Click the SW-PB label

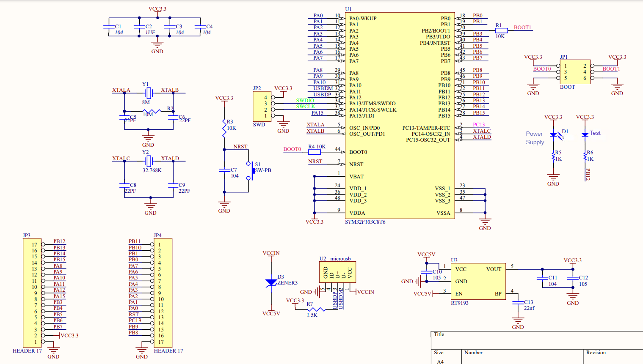(263, 170)
